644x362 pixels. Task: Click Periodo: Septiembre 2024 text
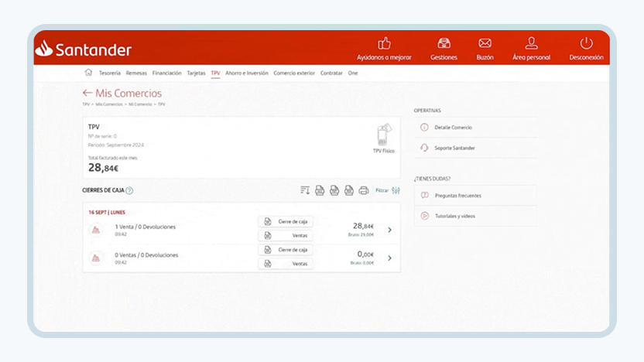point(116,145)
